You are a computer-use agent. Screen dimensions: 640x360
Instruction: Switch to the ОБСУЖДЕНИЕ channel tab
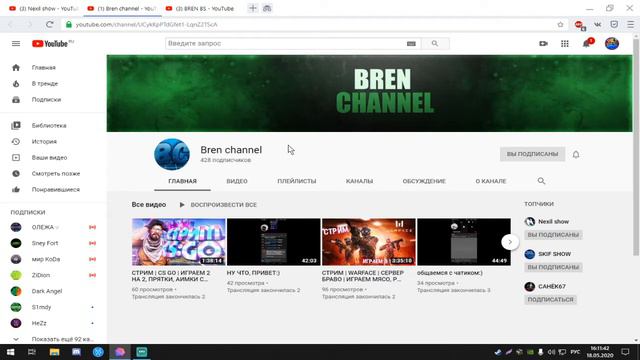[x=424, y=181]
